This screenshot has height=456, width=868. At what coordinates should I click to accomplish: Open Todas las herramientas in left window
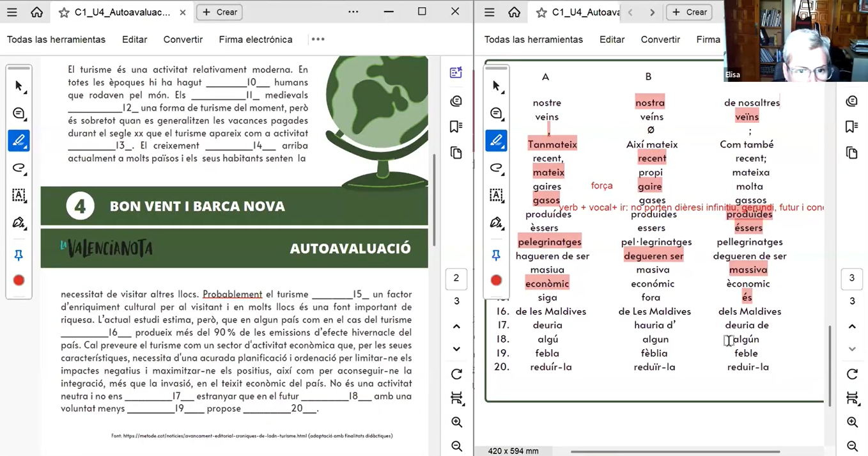56,40
